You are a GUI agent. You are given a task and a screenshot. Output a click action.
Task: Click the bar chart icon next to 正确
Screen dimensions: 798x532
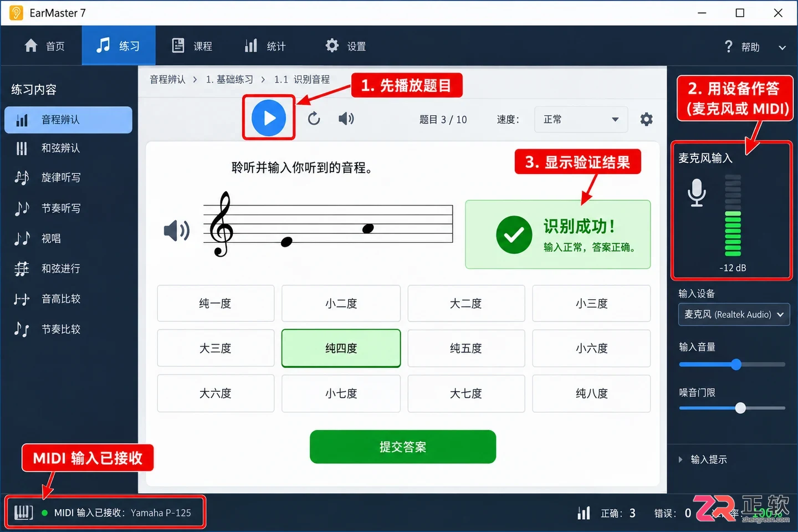coord(584,513)
